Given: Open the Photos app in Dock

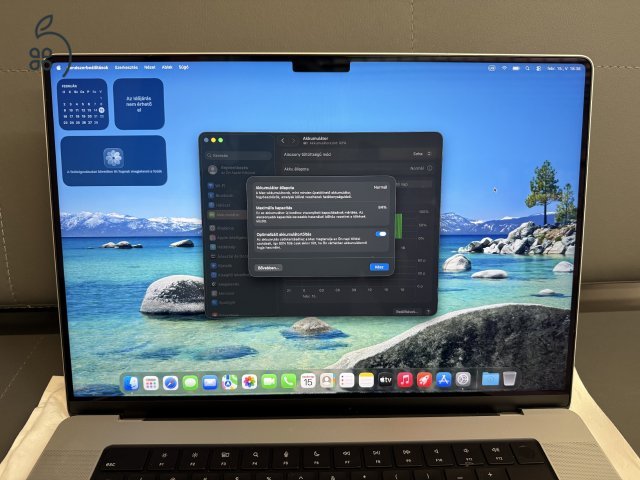Looking at the screenshot, I should [x=249, y=382].
